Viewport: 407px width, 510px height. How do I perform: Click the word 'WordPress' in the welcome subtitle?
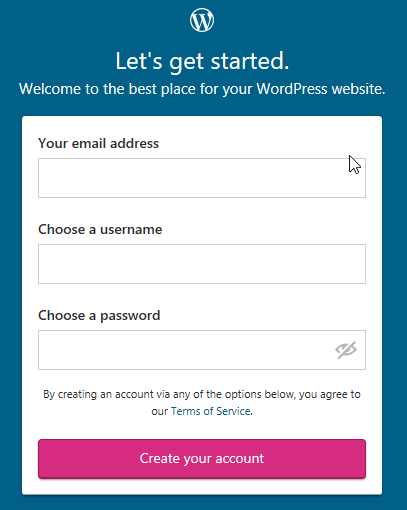click(292, 89)
